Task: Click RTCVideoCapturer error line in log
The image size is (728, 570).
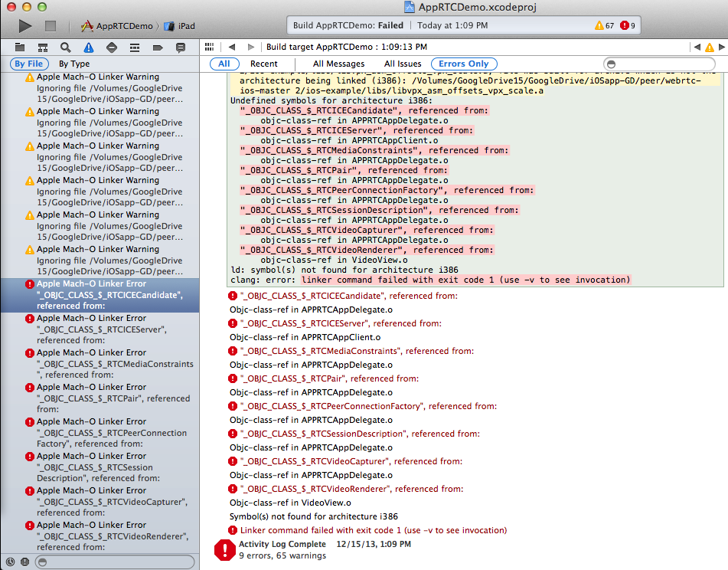Action: coord(345,461)
